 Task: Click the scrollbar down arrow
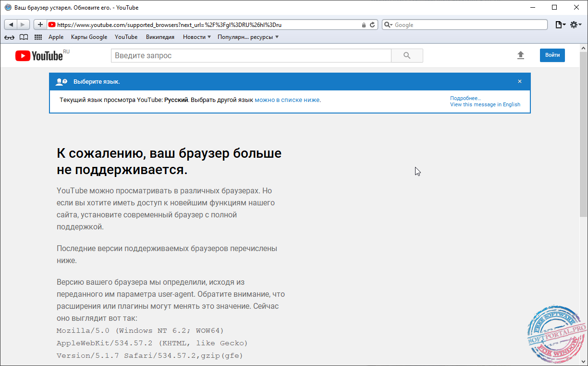(584, 362)
